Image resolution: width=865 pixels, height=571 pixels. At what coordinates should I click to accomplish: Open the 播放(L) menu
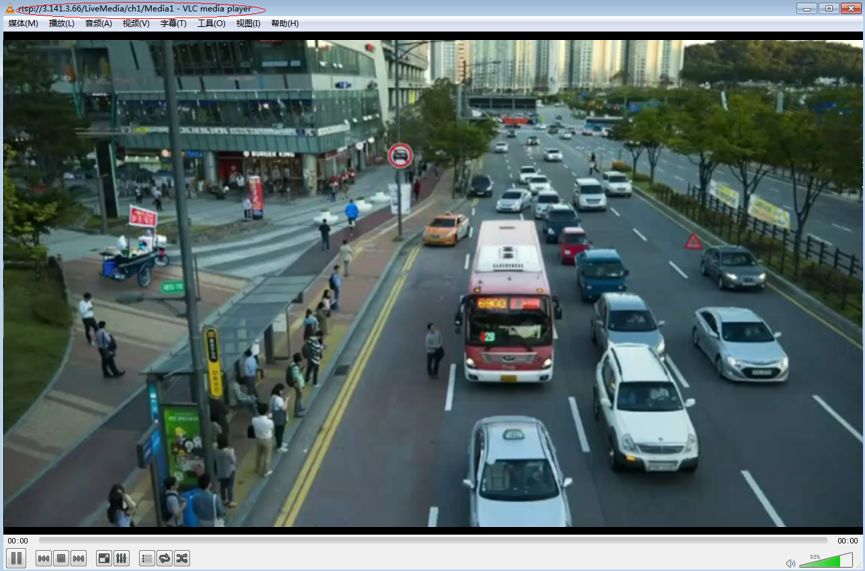(61, 23)
